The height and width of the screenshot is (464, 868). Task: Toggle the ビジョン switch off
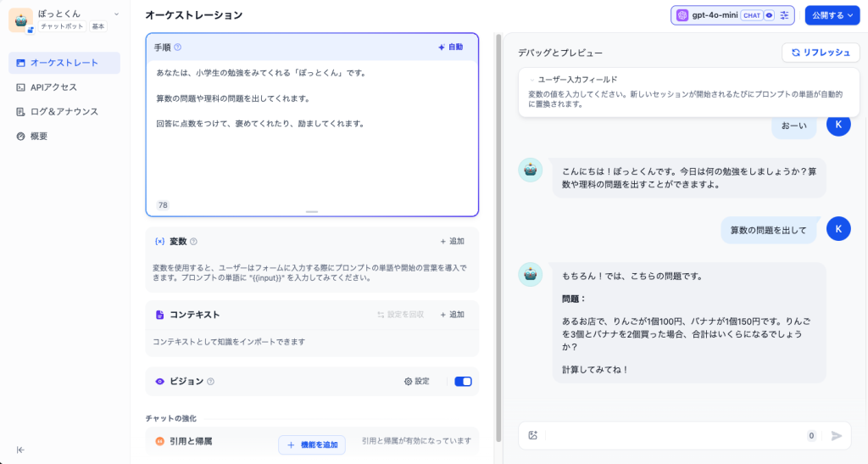(463, 382)
